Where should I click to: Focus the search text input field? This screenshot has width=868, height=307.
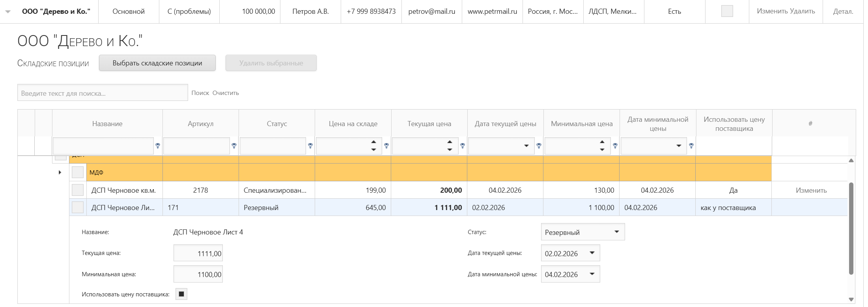click(x=103, y=93)
